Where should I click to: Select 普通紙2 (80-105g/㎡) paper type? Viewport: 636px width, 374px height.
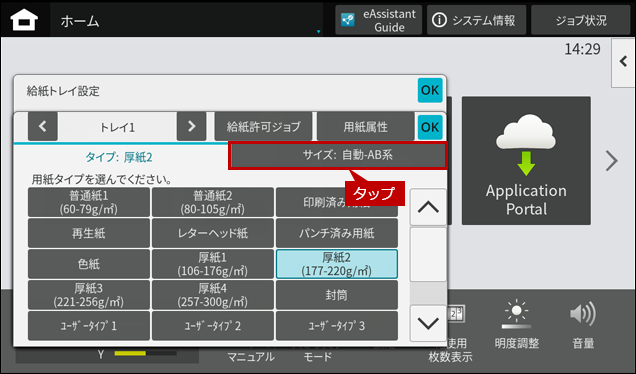(x=213, y=202)
